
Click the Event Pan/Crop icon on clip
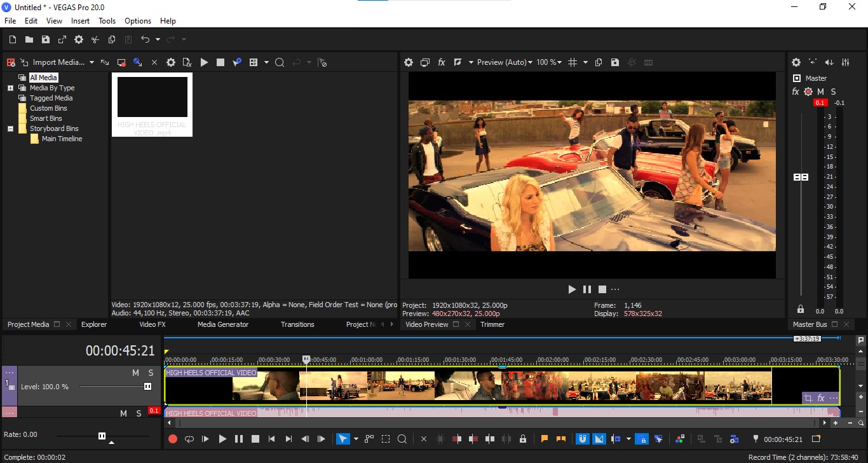tap(808, 398)
